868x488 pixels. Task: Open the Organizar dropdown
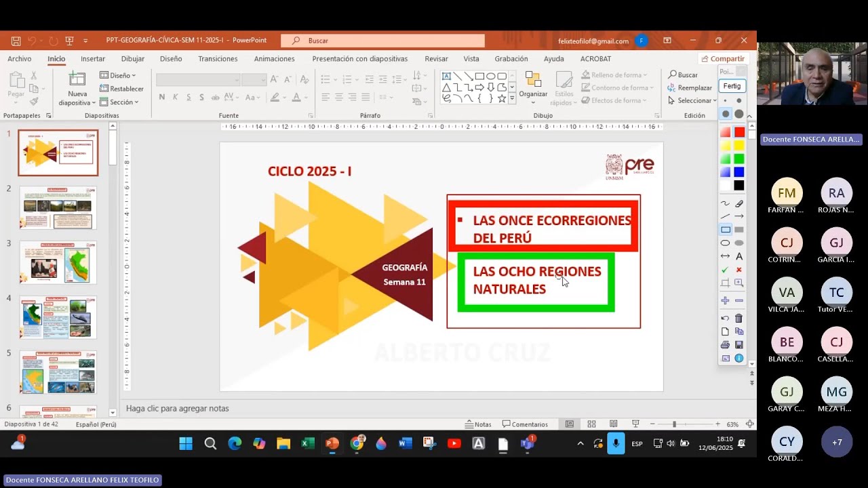click(x=533, y=87)
